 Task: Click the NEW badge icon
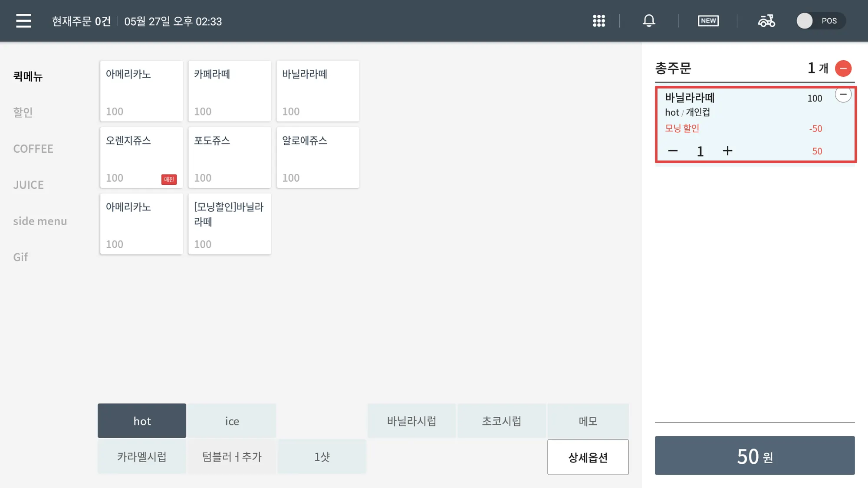tap(708, 21)
